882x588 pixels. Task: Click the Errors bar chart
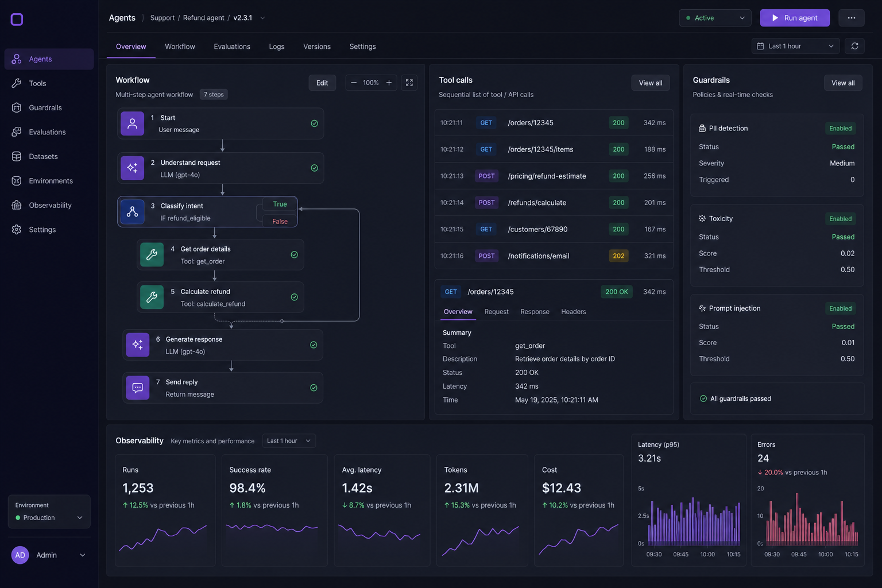(x=812, y=519)
